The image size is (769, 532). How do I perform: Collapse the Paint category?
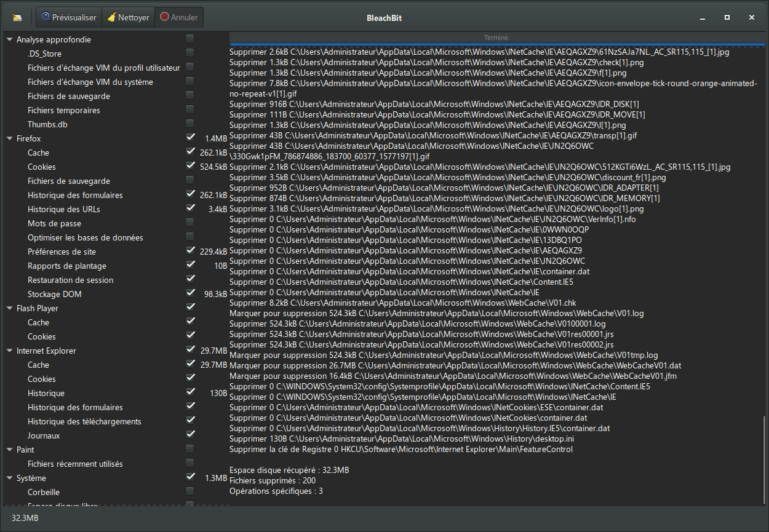click(x=9, y=450)
